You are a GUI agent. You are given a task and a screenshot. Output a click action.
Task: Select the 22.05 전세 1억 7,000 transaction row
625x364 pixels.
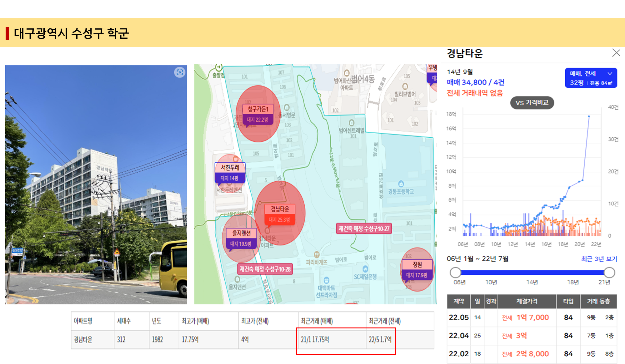[532, 317]
